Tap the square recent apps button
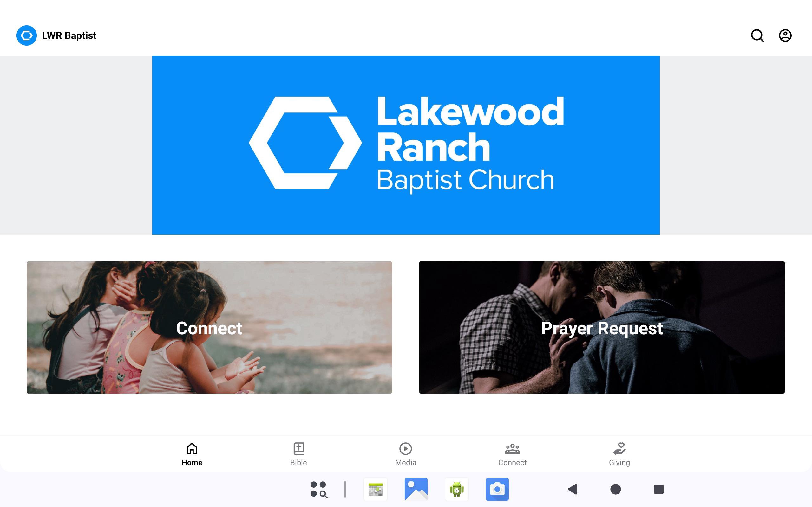Image resolution: width=812 pixels, height=507 pixels. (659, 489)
